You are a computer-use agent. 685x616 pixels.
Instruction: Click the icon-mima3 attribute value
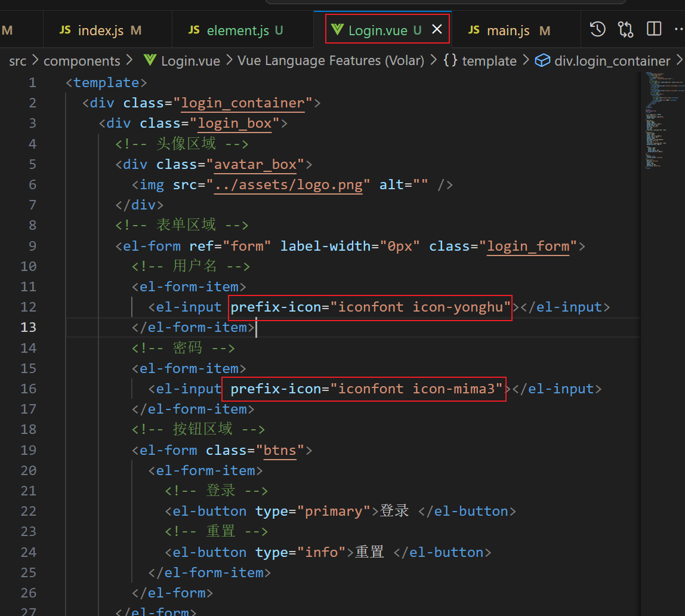point(453,389)
